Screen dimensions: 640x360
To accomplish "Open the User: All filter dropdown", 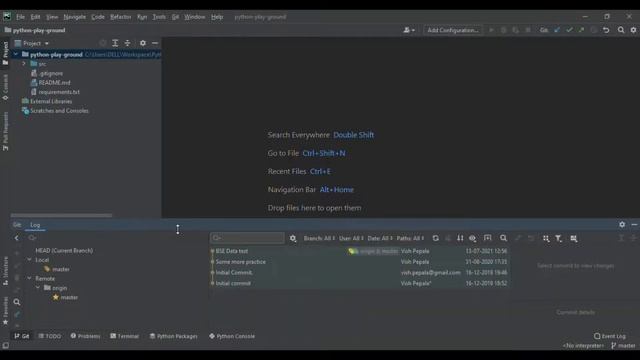I will pos(351,238).
